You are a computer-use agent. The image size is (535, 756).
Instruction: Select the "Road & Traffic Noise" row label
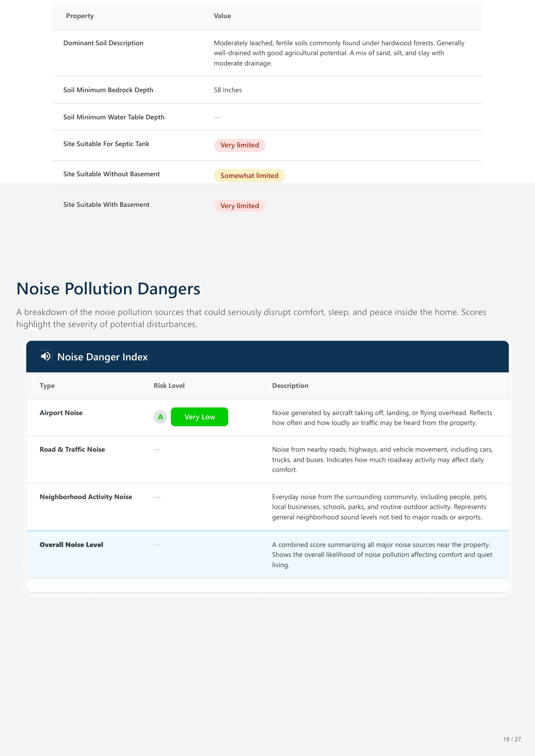pyautogui.click(x=72, y=450)
